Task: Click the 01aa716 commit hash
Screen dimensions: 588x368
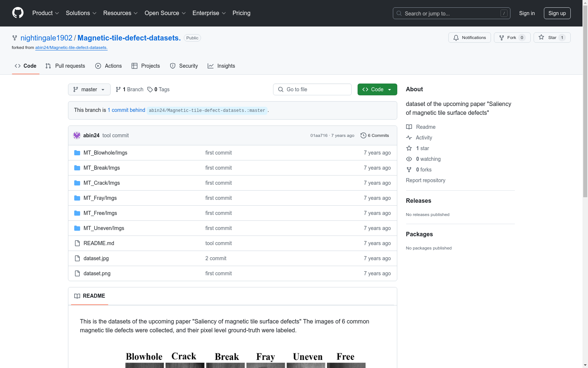Action: [319, 135]
